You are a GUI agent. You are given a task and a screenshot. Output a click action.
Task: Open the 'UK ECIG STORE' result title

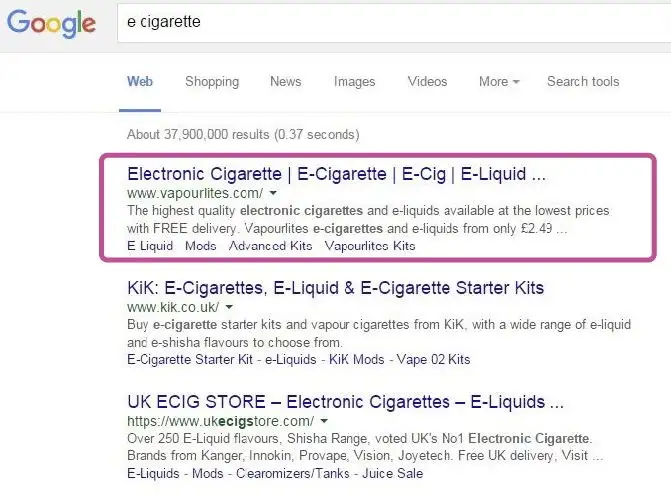pos(345,402)
